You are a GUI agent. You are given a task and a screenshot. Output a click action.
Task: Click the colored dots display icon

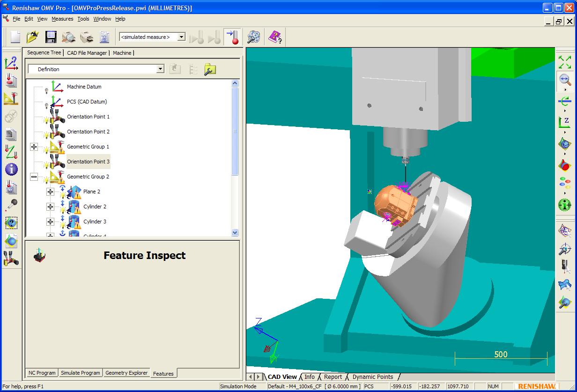click(x=565, y=184)
